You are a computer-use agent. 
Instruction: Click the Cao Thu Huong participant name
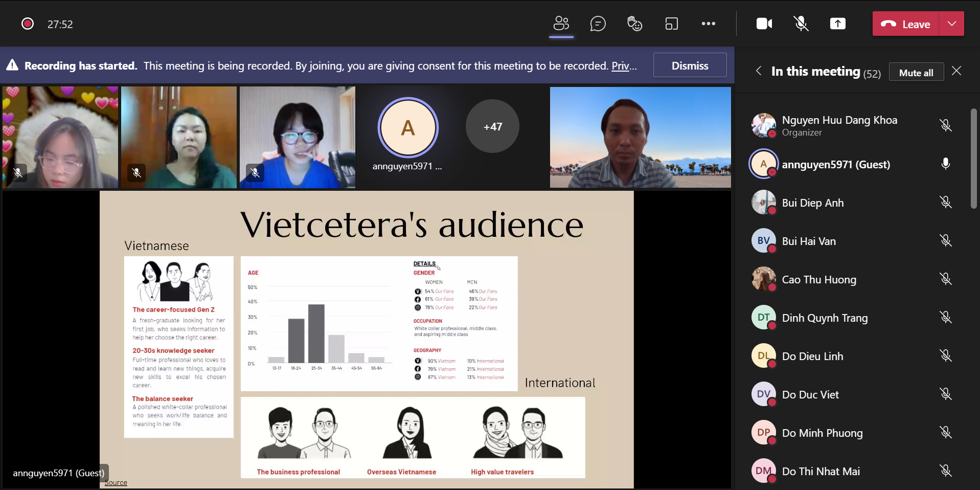click(x=819, y=279)
